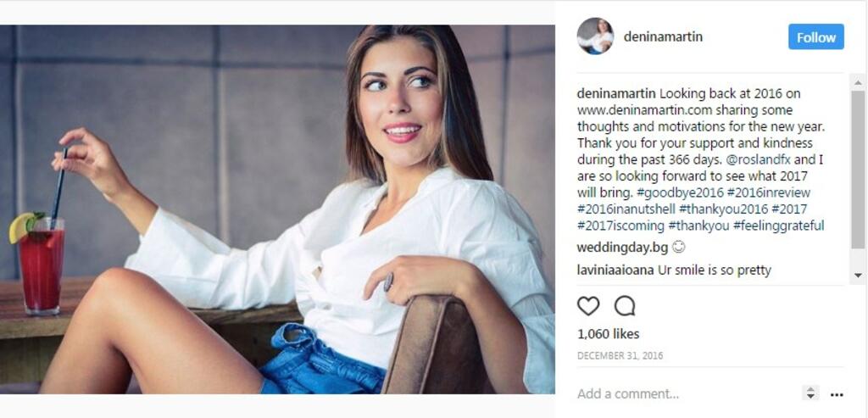Open the three-dot more options menu
868x418 pixels.
click(837, 394)
